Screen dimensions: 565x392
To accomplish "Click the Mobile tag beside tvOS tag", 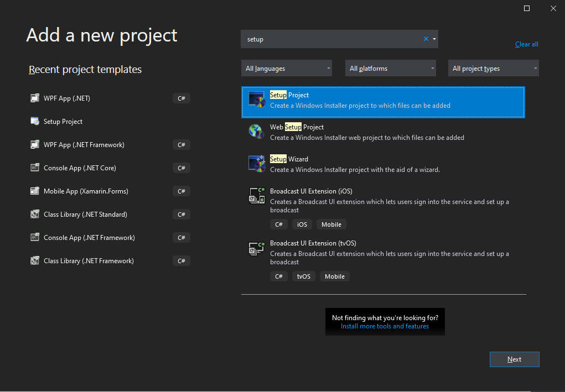I will click(334, 276).
